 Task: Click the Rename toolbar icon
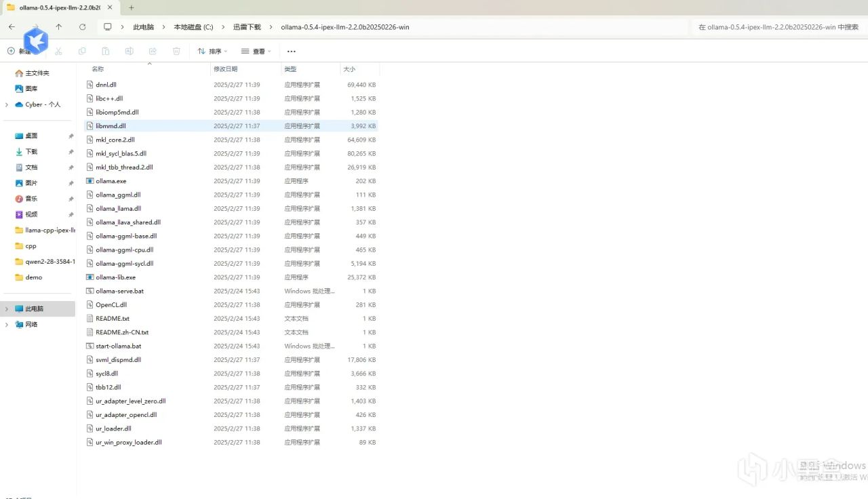(x=129, y=51)
